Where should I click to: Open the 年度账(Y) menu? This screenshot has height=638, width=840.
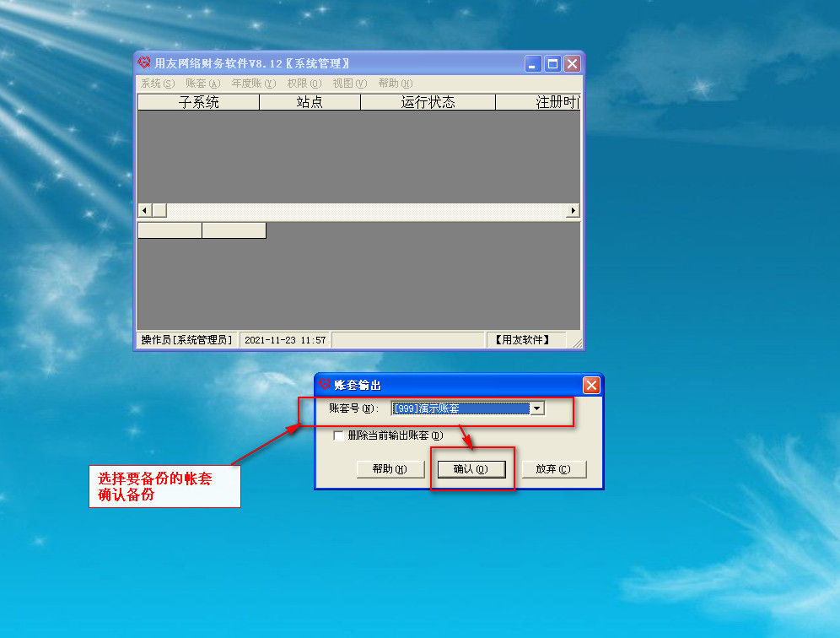pos(254,84)
